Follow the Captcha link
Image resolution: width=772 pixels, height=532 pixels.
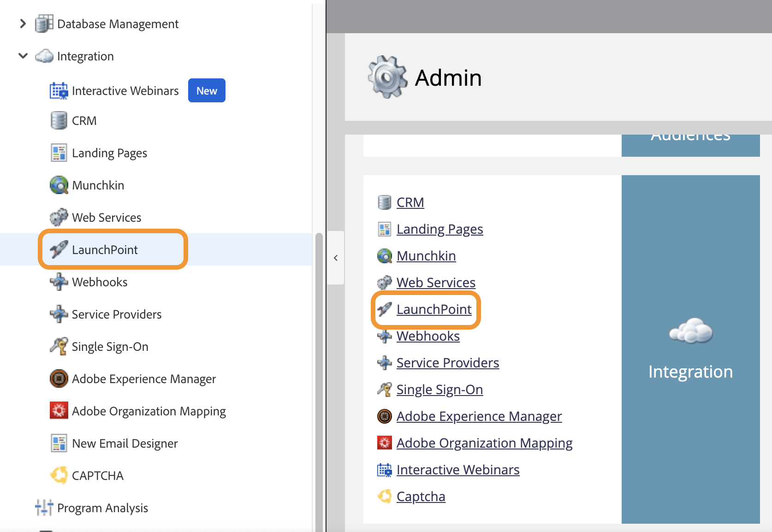point(421,497)
